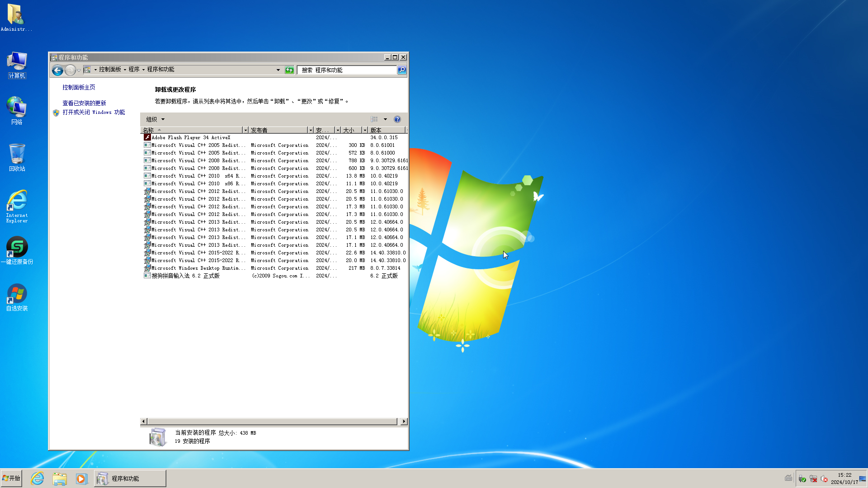The width and height of the screenshot is (868, 488).
Task: Click the Forward navigation arrow
Action: (x=70, y=70)
